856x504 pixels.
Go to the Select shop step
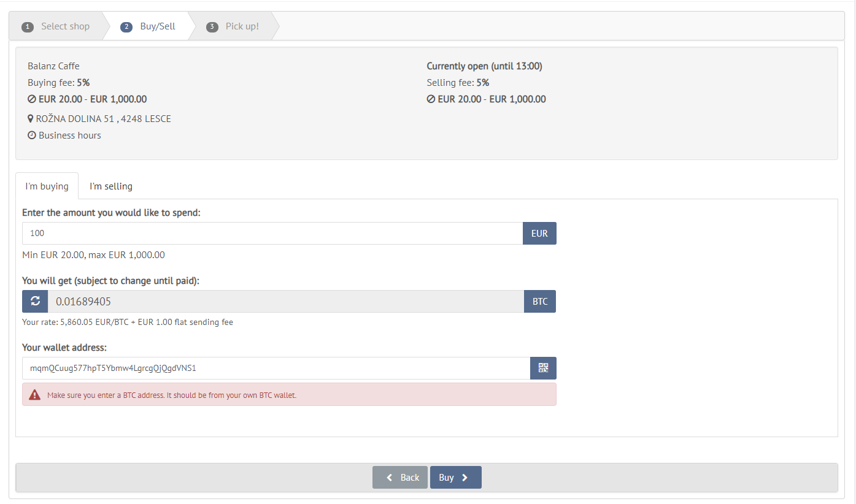tap(56, 26)
